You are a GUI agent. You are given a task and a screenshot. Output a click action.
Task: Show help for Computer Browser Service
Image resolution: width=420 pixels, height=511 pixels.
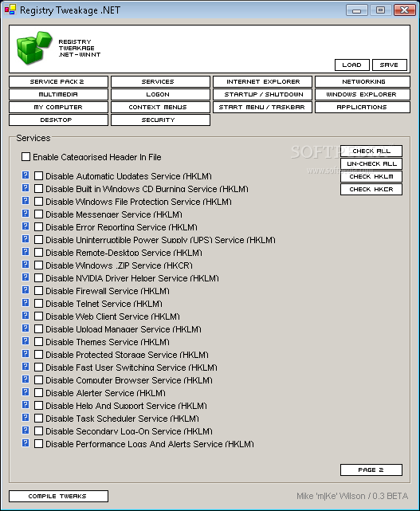26,379
